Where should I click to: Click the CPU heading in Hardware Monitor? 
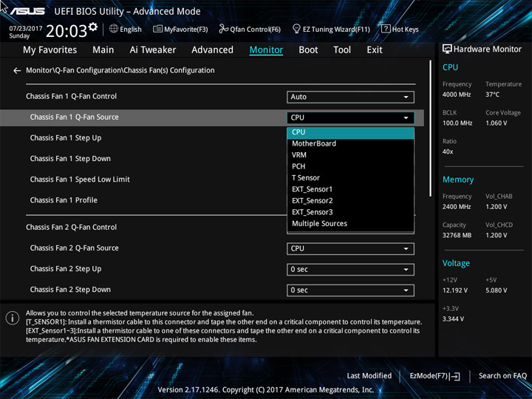pos(450,67)
